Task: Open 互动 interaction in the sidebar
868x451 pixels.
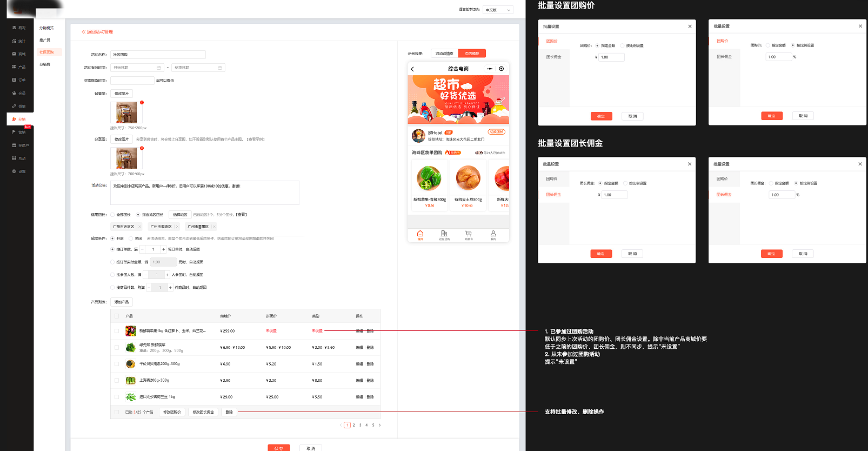Action: click(19, 158)
